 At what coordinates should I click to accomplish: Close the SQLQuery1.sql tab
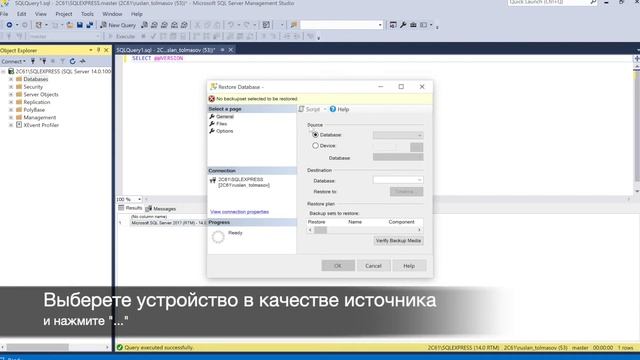[231, 50]
